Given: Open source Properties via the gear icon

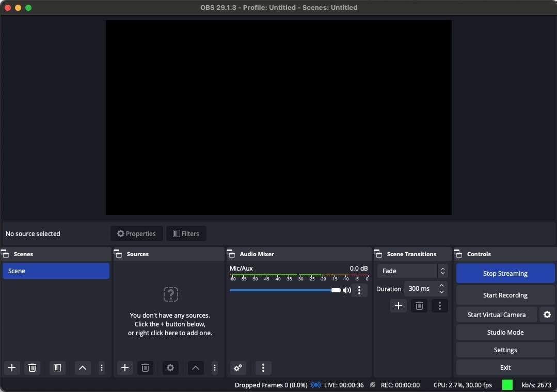Looking at the screenshot, I should point(170,368).
